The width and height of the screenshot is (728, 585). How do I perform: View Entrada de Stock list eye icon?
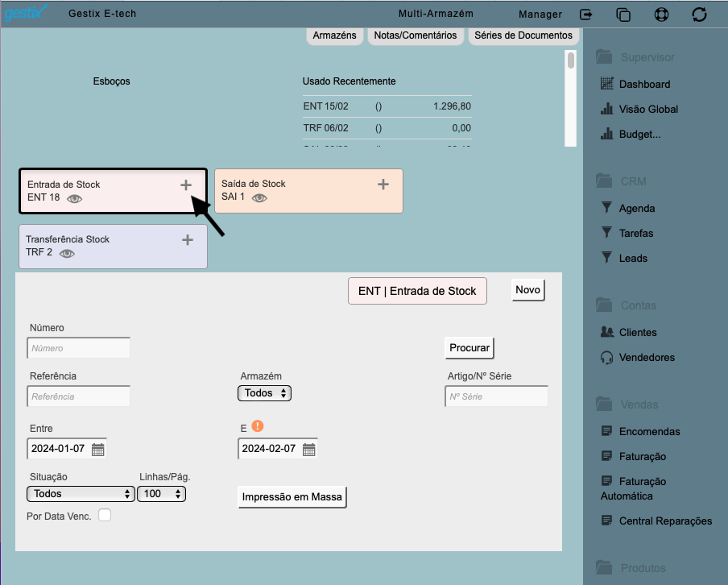[74, 199]
